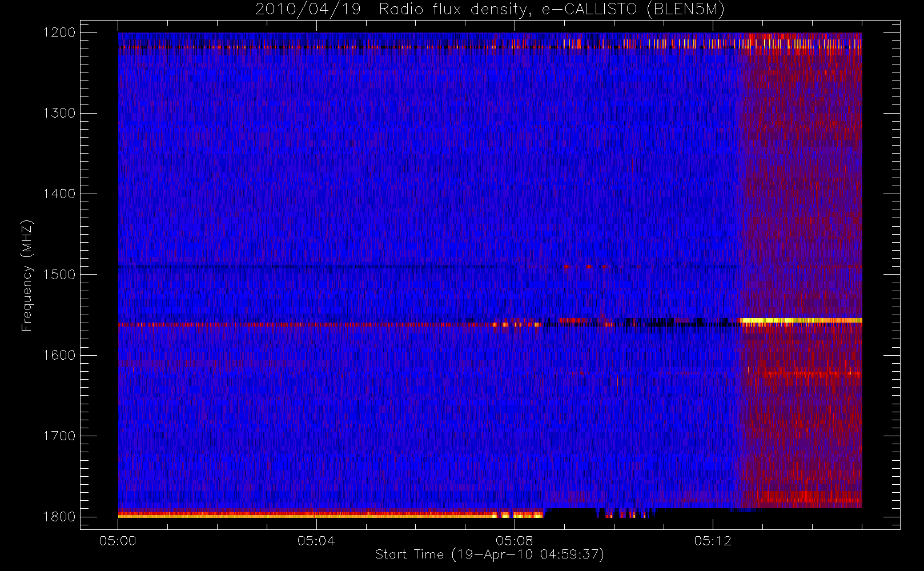Click the 05:08 time tick label
This screenshot has width=924, height=571.
click(x=514, y=541)
